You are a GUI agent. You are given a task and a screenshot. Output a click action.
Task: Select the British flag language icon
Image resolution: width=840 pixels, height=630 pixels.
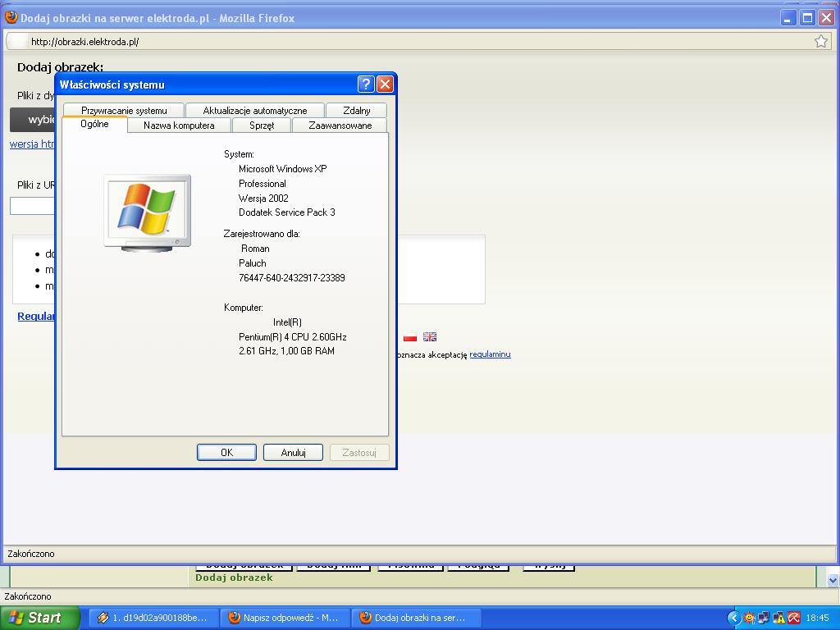430,337
